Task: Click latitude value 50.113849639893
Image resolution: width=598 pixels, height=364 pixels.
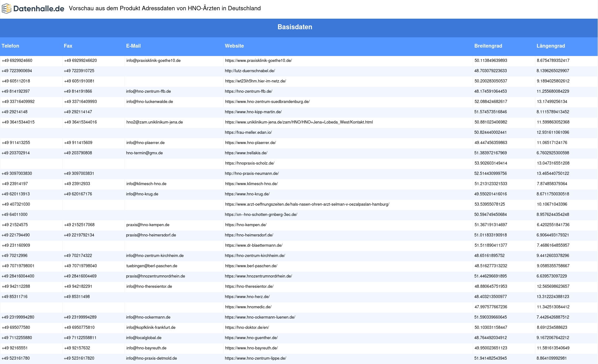Action: [x=491, y=61]
